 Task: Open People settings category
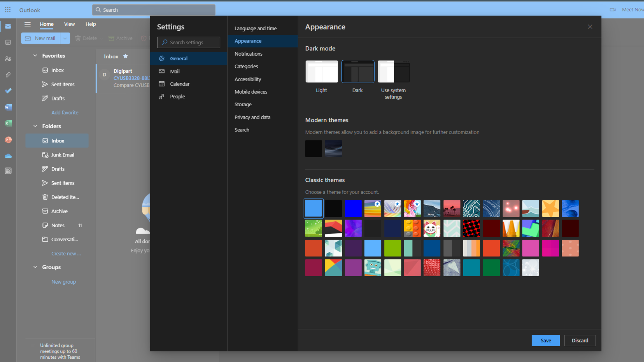(x=189, y=97)
